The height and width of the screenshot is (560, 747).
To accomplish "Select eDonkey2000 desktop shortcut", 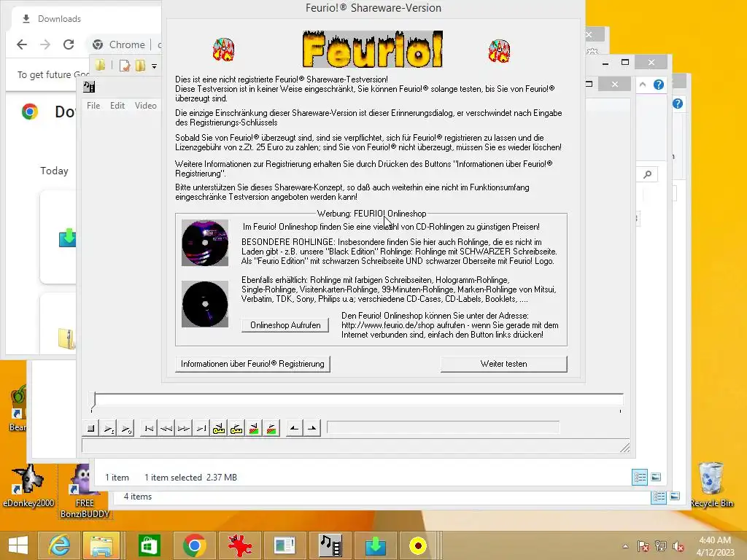I will [28, 486].
